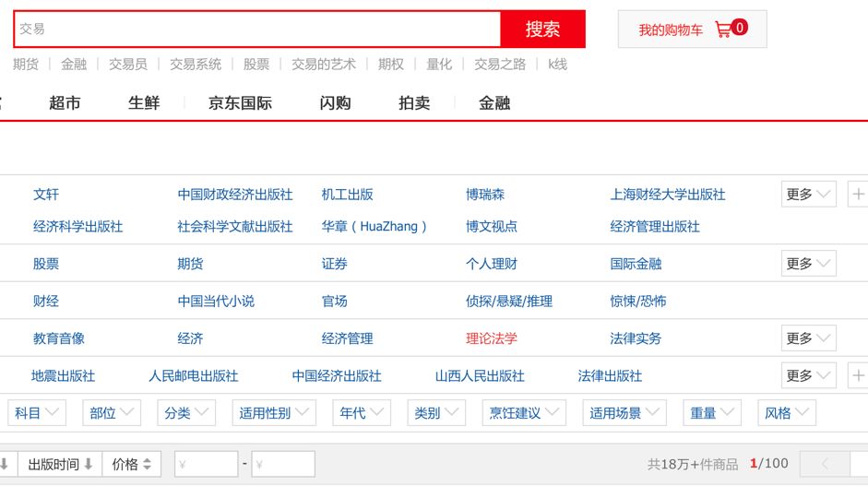Expand 更多 in the 教育音像 row

(808, 338)
